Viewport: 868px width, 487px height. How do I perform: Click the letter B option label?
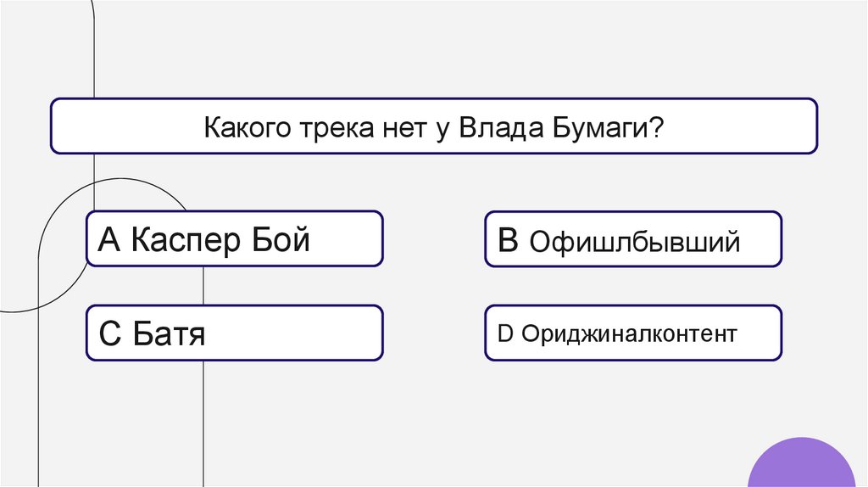pyautogui.click(x=509, y=241)
